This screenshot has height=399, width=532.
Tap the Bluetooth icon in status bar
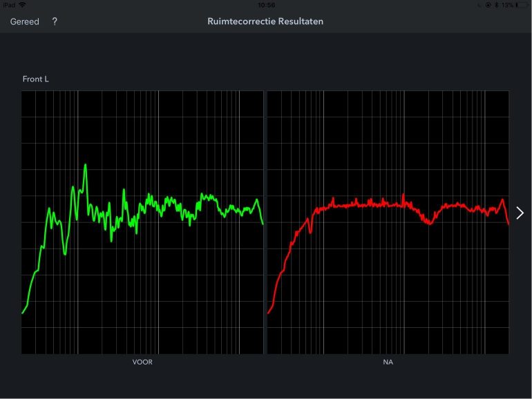[x=495, y=5]
